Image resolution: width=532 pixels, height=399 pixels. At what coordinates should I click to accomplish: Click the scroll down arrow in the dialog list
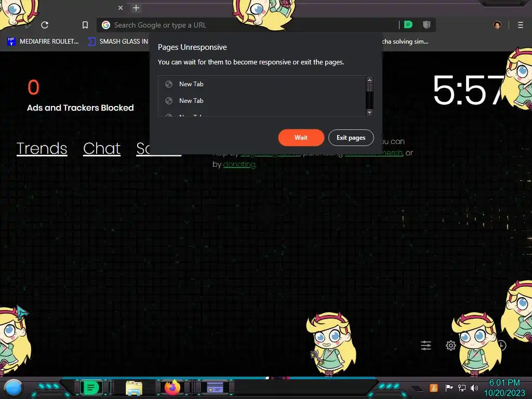369,112
